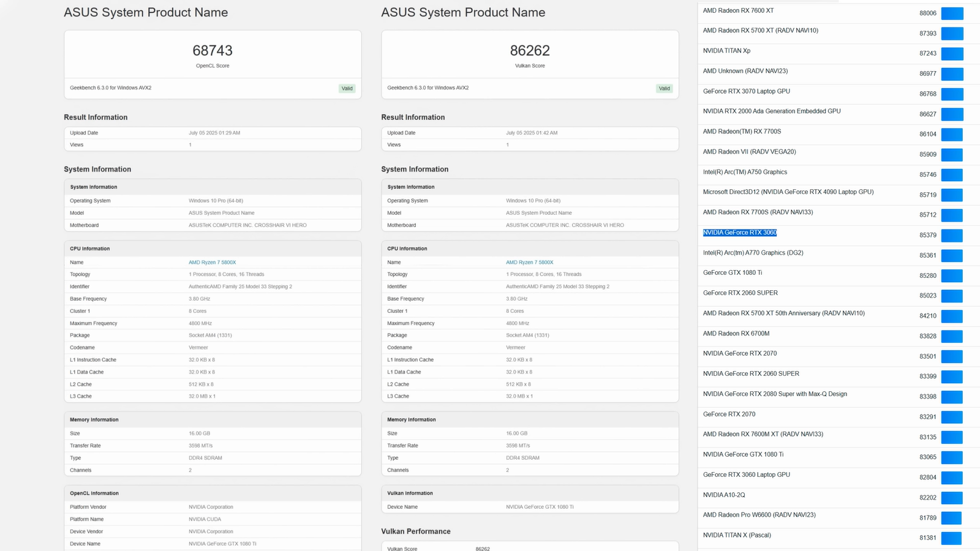Open AMD Ryzen 7 5800X link in Vulkan result

[x=529, y=262]
